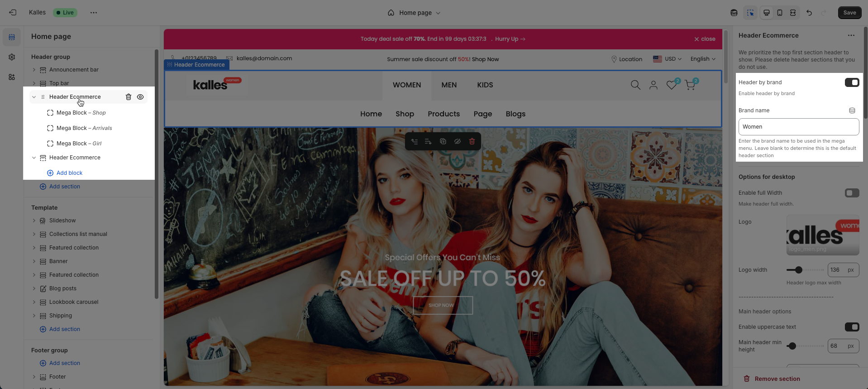The image size is (868, 389).
Task: Expand the Slideshow section
Action: click(34, 221)
